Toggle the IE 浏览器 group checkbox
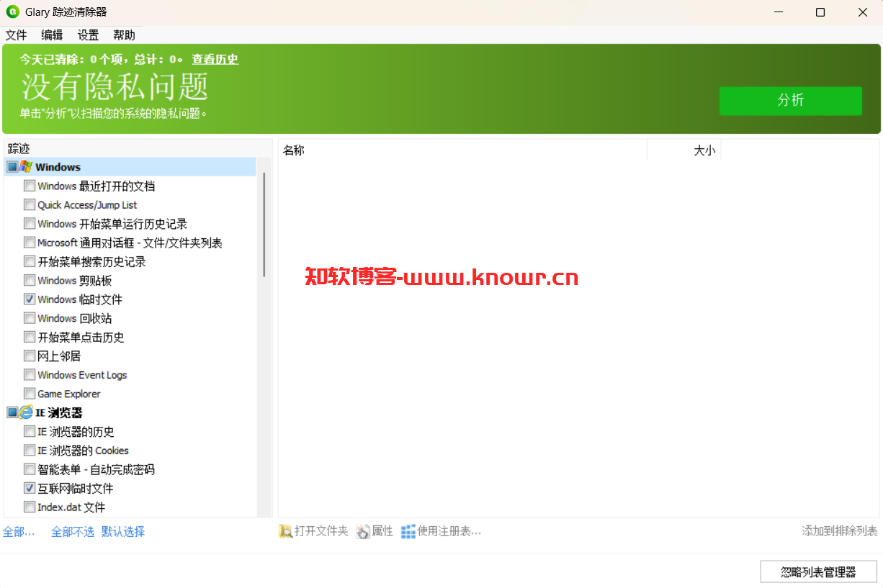 12,412
